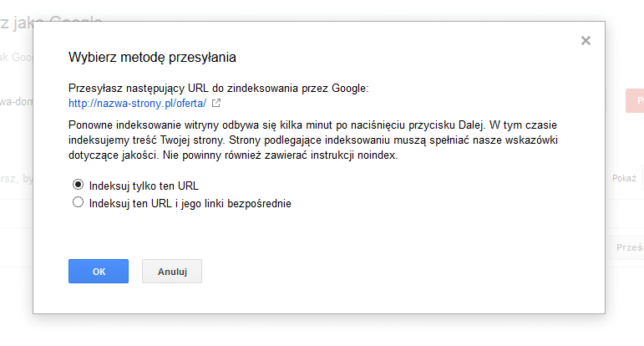Image resolution: width=644 pixels, height=346 pixels.
Task: Select the 'Indeksuj tylko ten URL' radio button
Action: (x=78, y=185)
